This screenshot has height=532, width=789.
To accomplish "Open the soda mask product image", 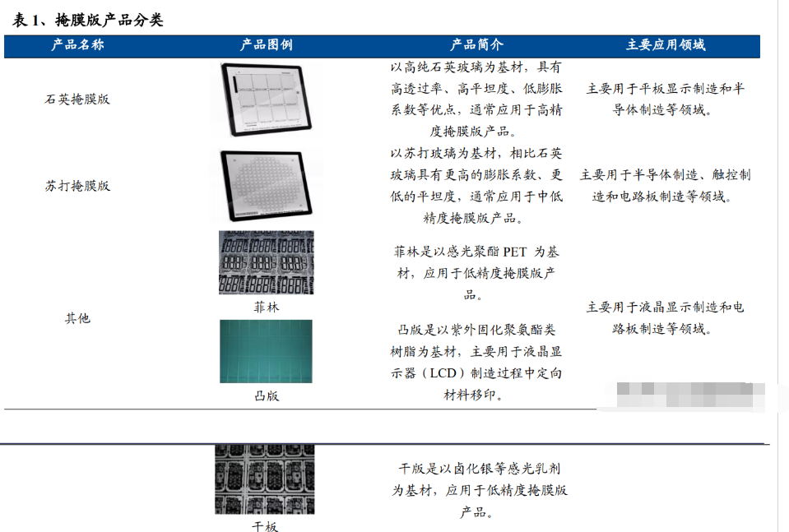I will pos(266,186).
